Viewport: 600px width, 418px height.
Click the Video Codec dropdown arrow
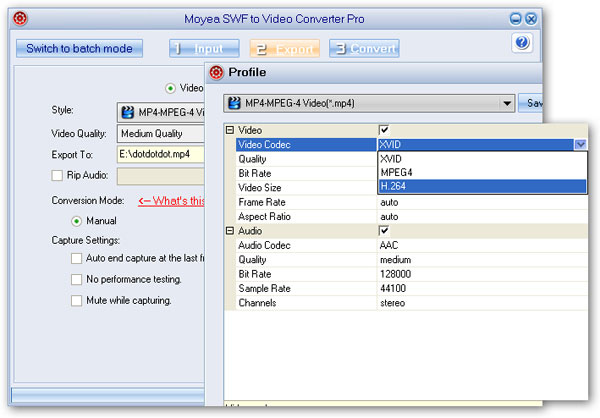[x=580, y=145]
